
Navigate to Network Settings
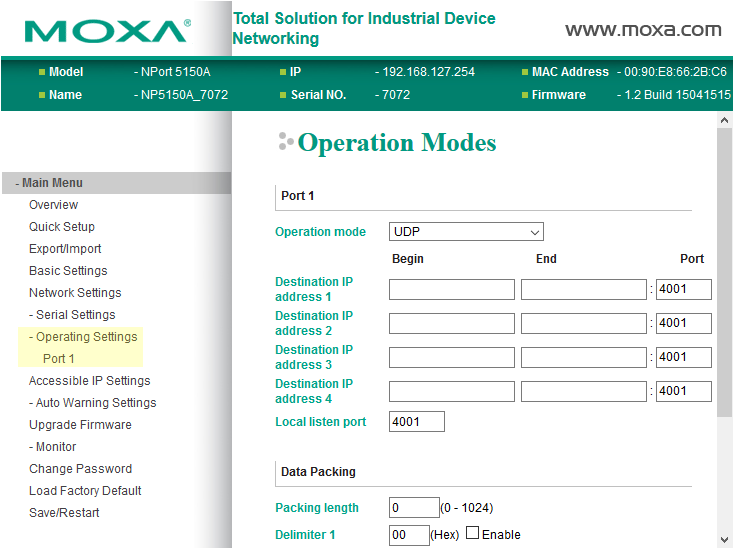[x=75, y=293]
